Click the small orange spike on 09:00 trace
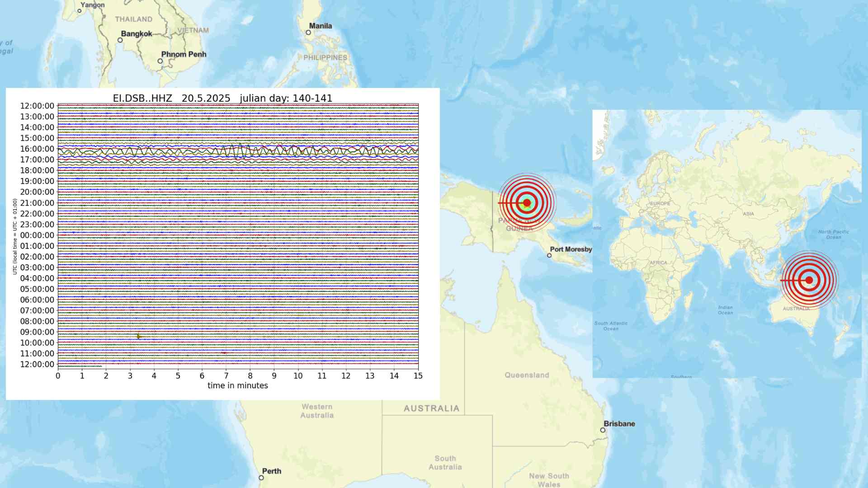 click(139, 336)
